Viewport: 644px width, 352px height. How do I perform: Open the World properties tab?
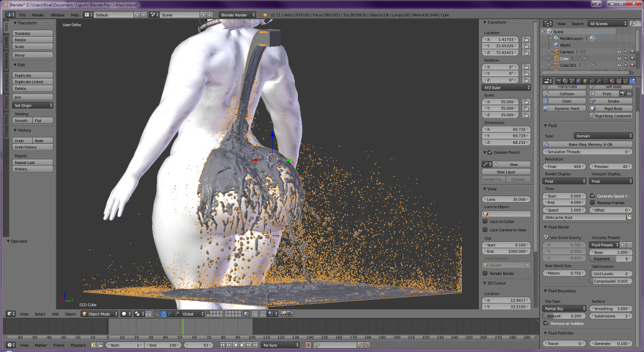[579, 81]
